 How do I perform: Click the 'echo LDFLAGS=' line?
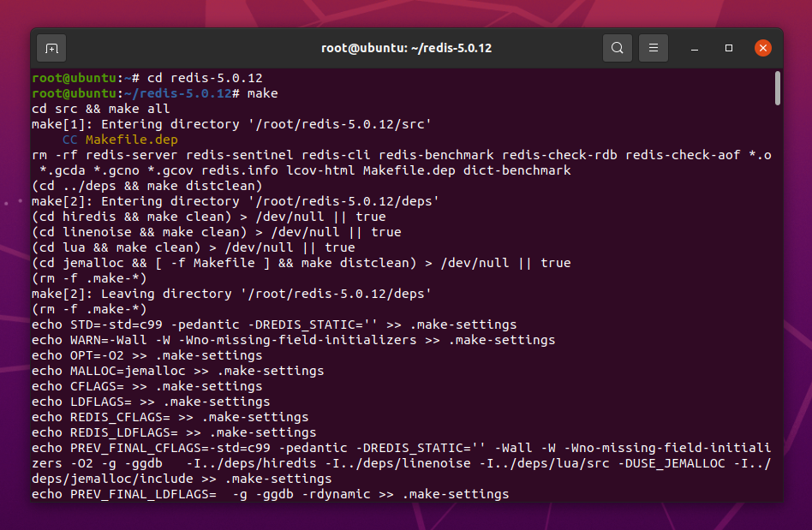click(x=151, y=402)
